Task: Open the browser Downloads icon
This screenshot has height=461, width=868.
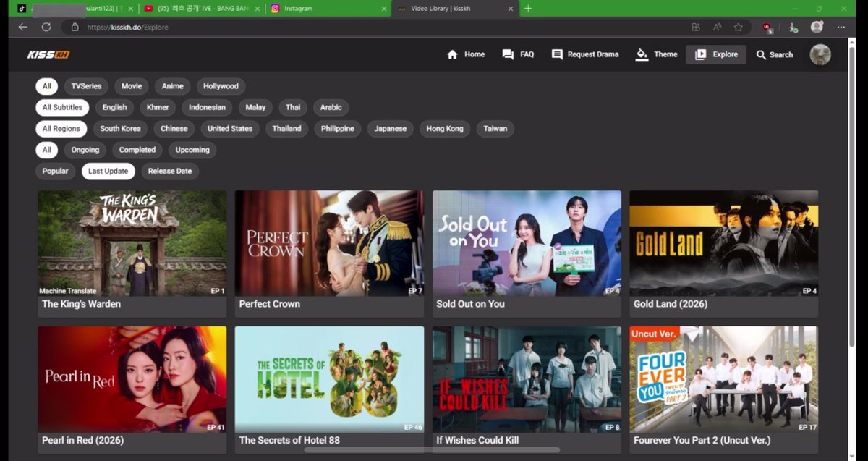Action: click(793, 28)
